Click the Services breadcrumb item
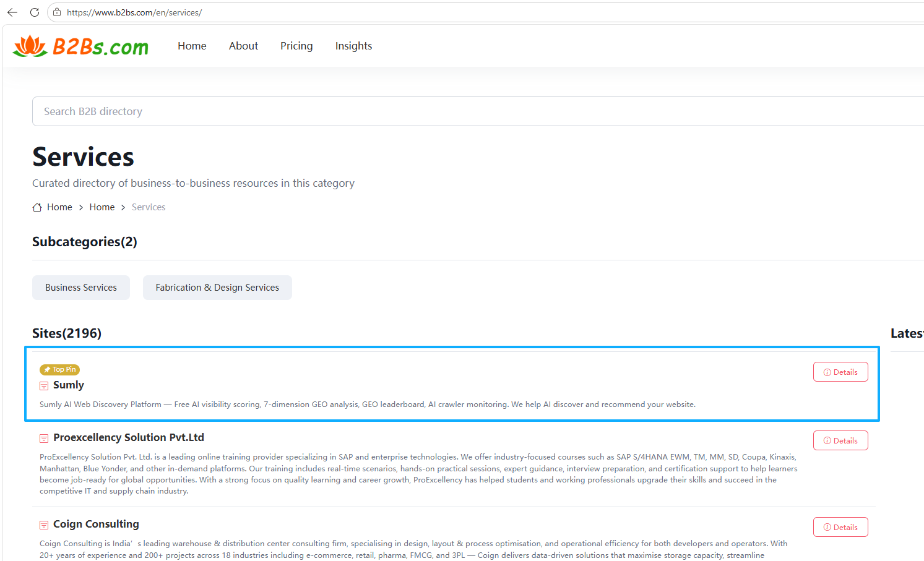Screen dimensions: 924x561 [x=149, y=207]
